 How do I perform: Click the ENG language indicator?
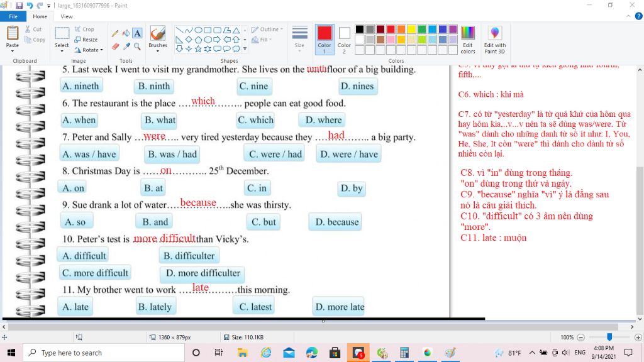[580, 353]
